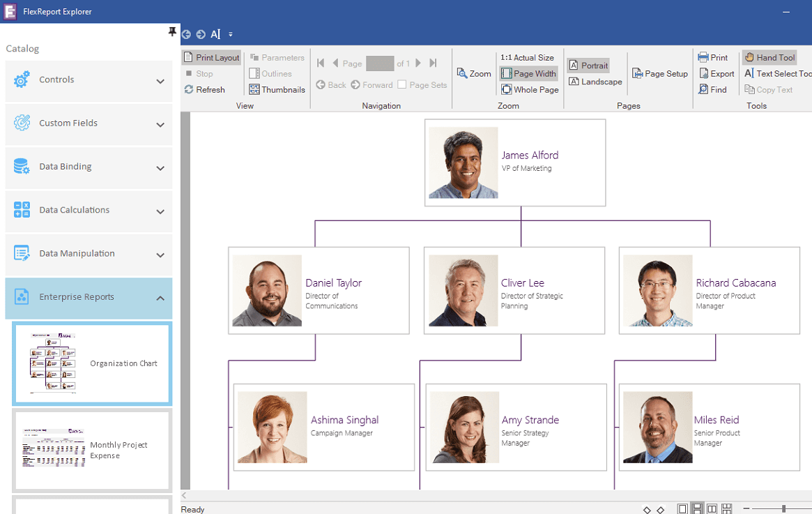Toggle Whole Page zoom mode
The image size is (812, 514).
pyautogui.click(x=530, y=90)
